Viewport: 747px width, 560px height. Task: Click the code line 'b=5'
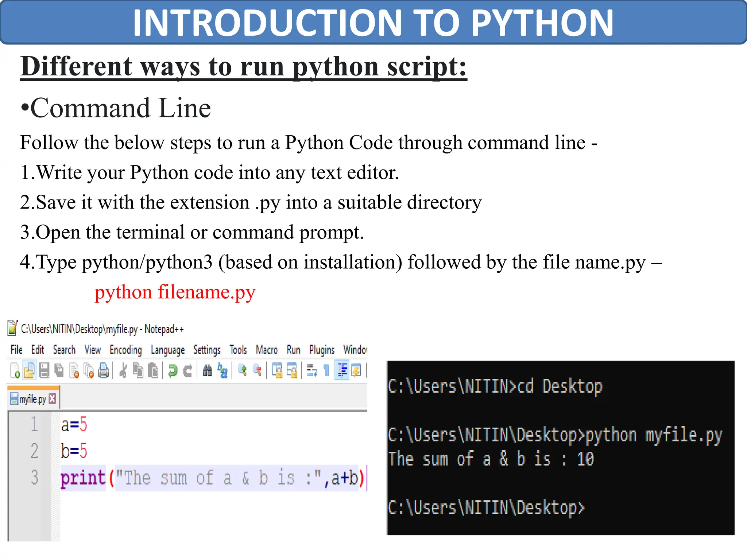[x=74, y=451]
